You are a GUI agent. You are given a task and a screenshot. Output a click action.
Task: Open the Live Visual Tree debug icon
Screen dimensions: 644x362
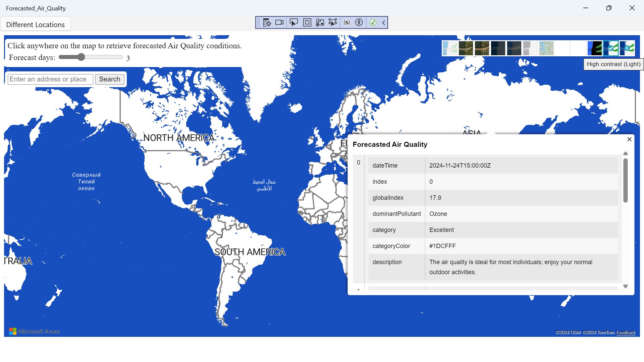click(x=267, y=22)
